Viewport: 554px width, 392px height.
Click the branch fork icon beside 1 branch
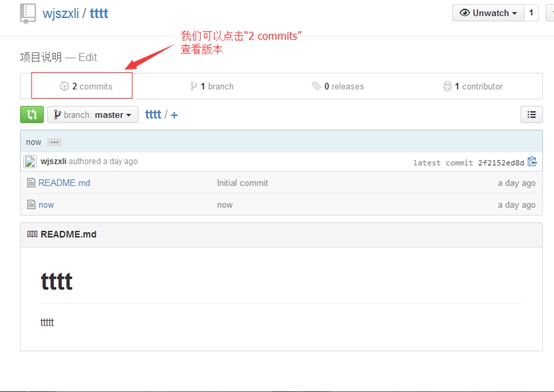click(193, 86)
